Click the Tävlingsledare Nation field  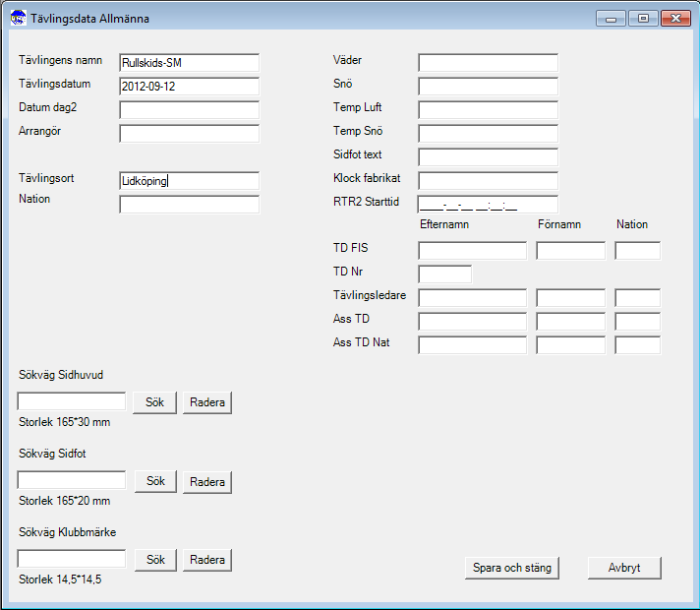(637, 298)
